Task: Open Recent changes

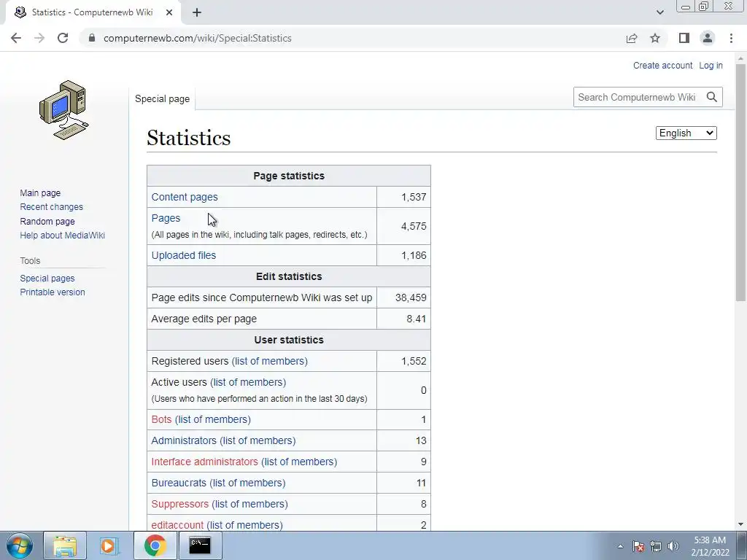Action: click(52, 206)
